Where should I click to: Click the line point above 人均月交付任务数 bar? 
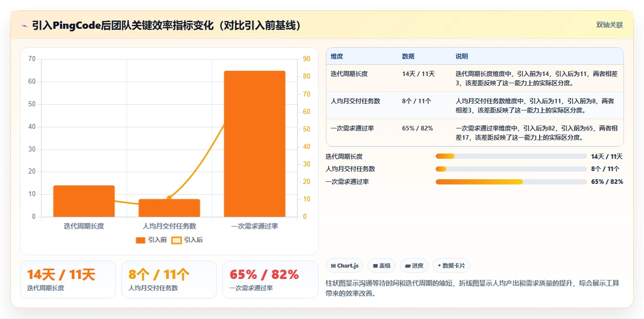pyautogui.click(x=169, y=198)
